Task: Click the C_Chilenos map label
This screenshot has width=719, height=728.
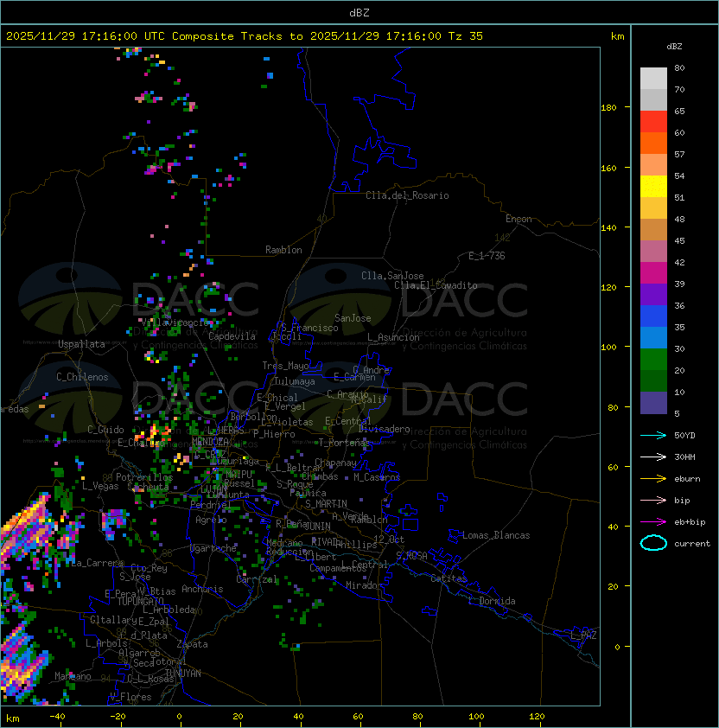Action: click(x=82, y=377)
